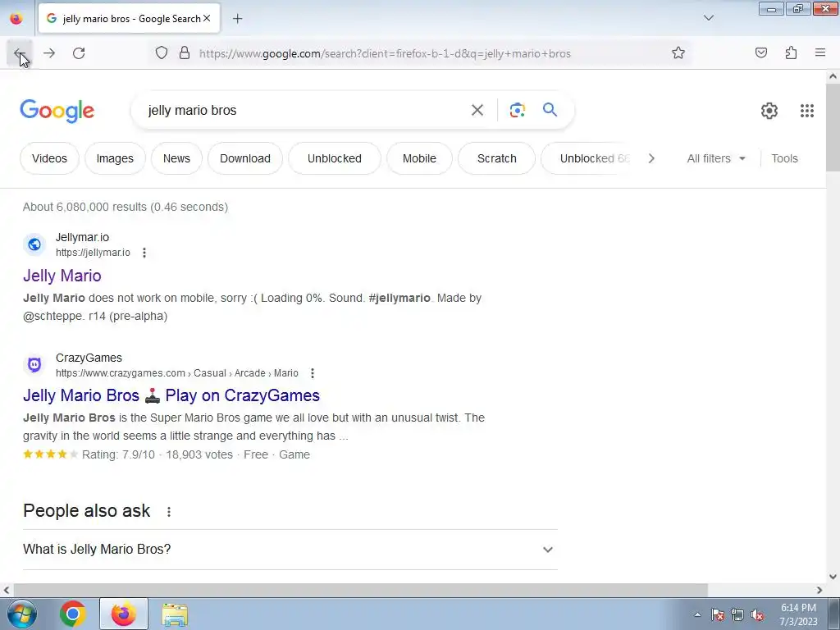Screen dimensions: 840x630
Task: Click the browser forward arrow button
Action: [49, 53]
